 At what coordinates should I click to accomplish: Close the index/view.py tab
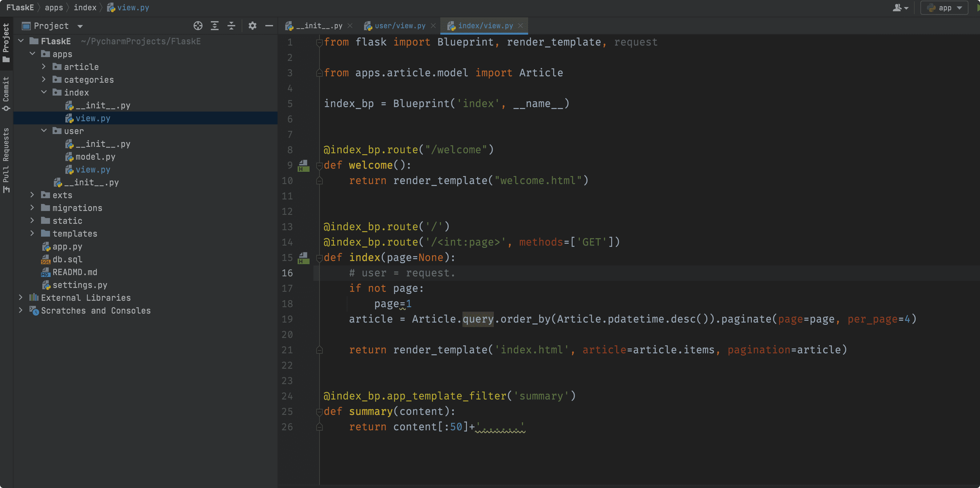(520, 26)
